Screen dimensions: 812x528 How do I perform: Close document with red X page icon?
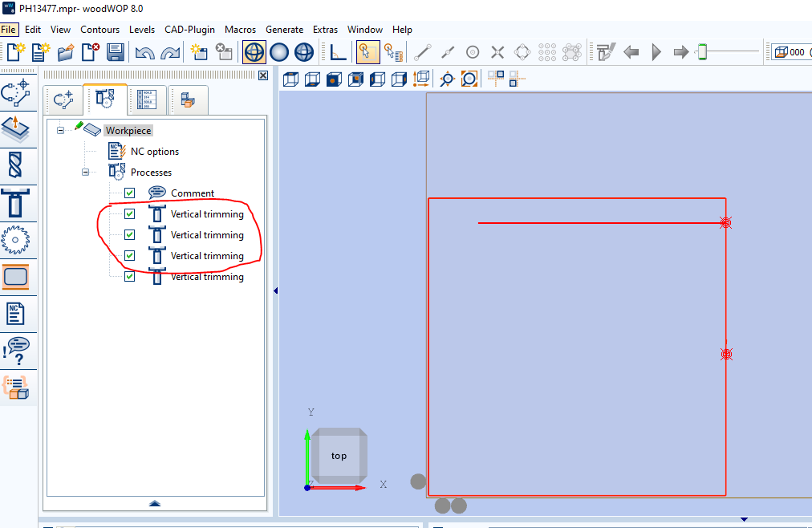pyautogui.click(x=91, y=52)
